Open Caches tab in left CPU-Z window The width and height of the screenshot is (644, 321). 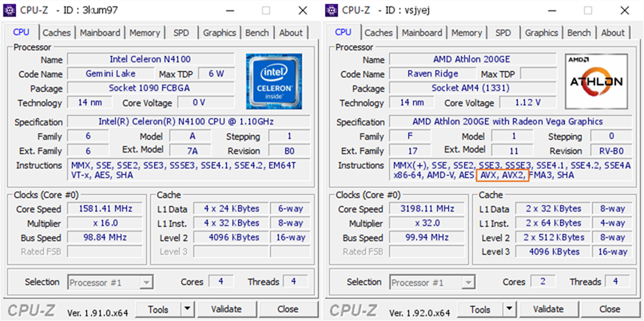[x=57, y=33]
